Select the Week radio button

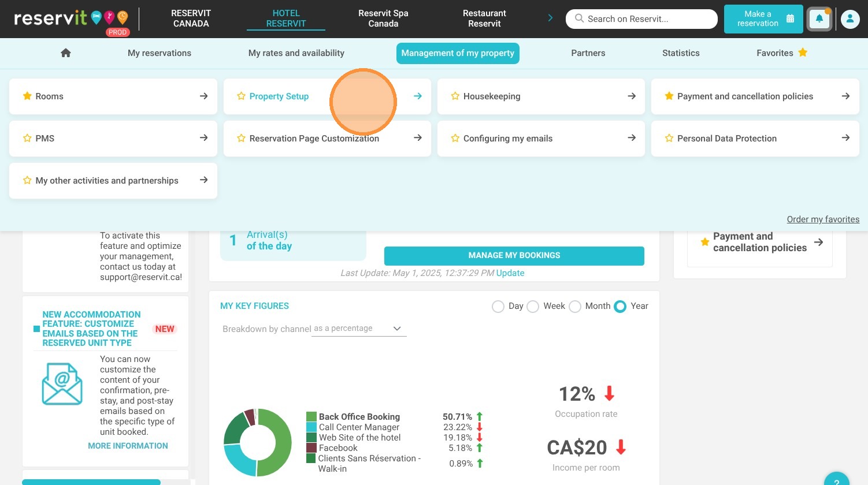click(x=533, y=307)
